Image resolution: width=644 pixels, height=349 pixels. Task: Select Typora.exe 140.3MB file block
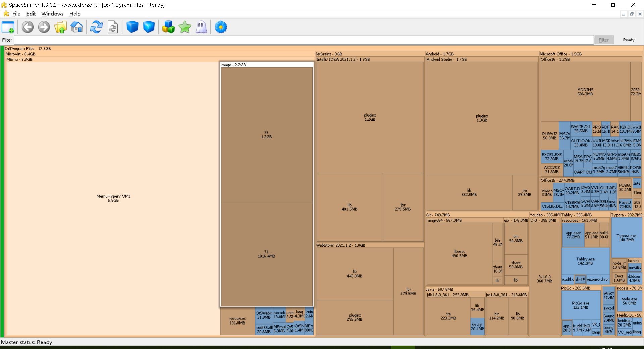627,238
